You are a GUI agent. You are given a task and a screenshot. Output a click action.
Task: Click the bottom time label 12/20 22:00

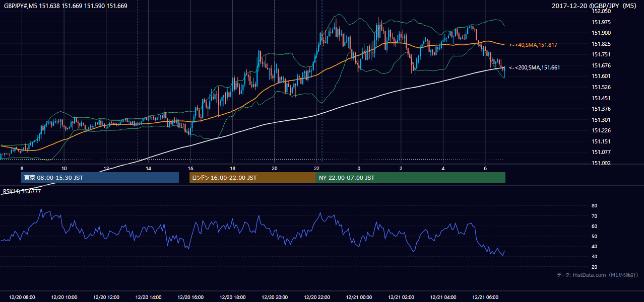click(316, 297)
